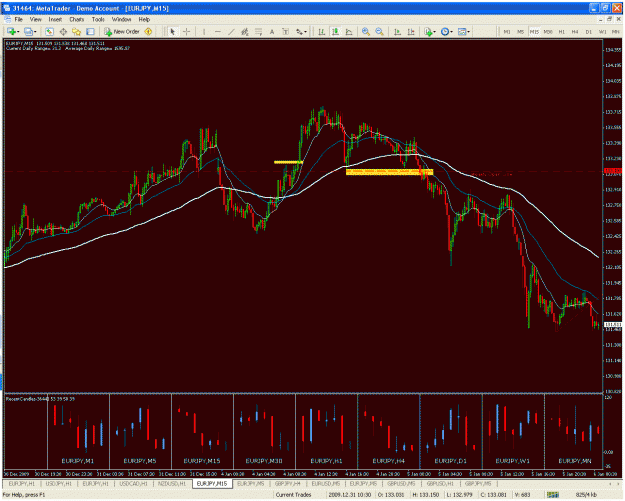Select the Arrows drawing tool

(x=299, y=31)
